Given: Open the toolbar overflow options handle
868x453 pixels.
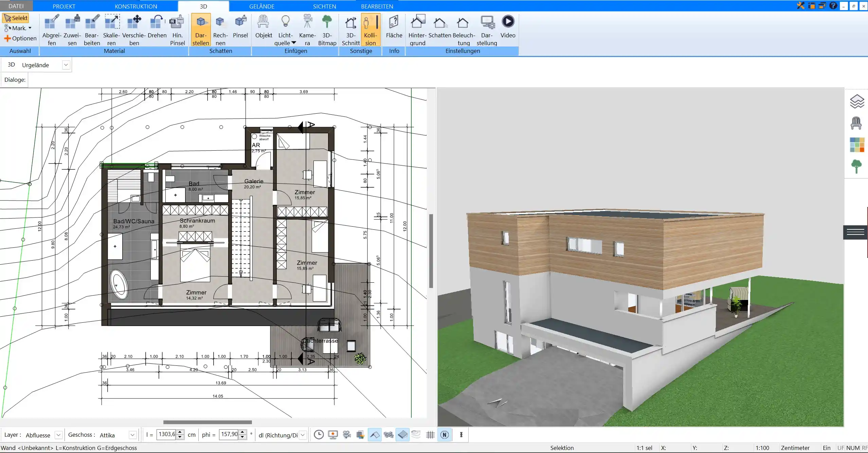Looking at the screenshot, I should tap(461, 435).
